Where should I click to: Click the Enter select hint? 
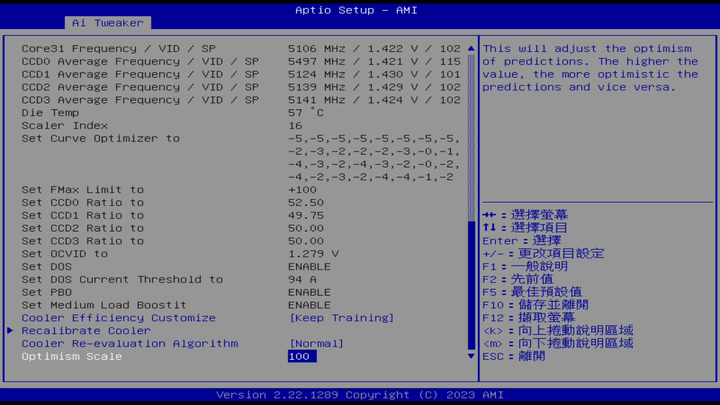coord(522,241)
